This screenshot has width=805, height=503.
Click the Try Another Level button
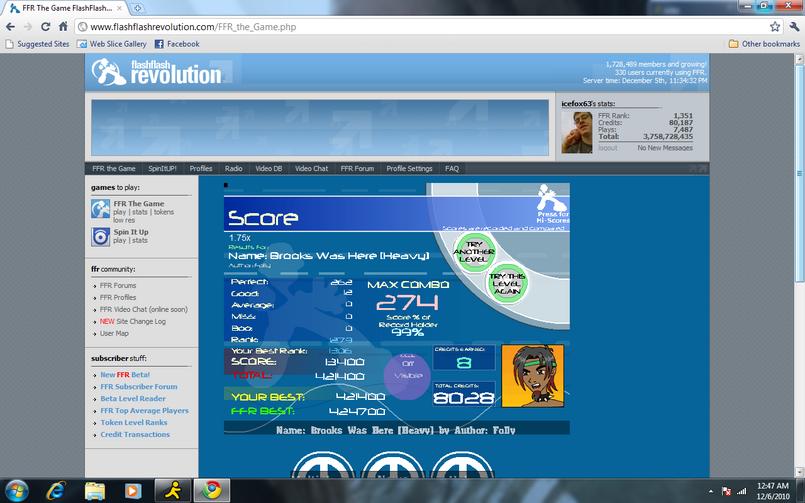[x=474, y=252]
